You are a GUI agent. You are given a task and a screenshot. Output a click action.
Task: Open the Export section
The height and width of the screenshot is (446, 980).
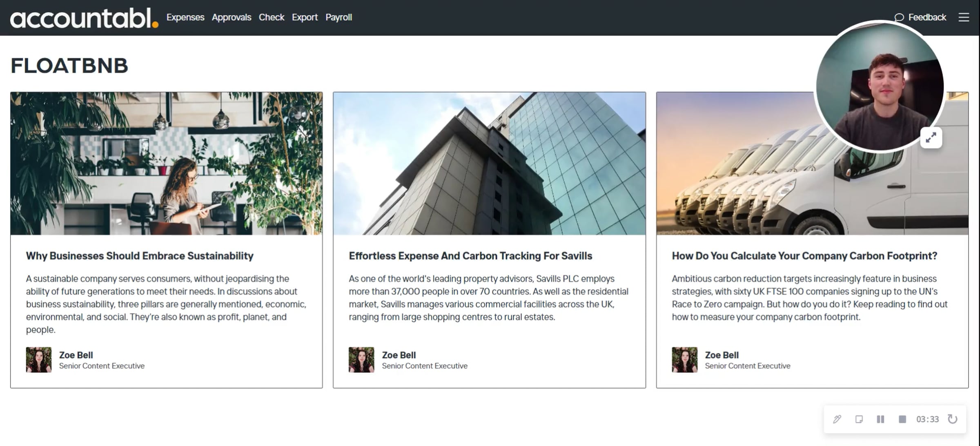click(x=304, y=17)
